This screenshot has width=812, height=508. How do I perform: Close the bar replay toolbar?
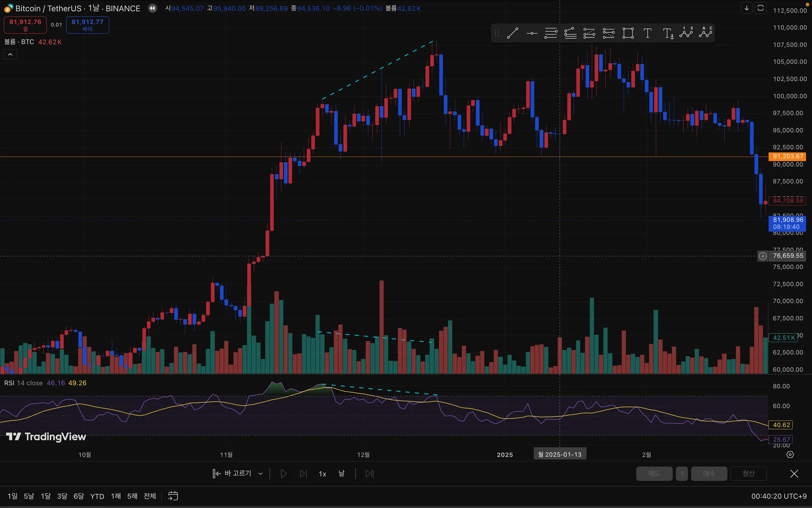(x=794, y=474)
